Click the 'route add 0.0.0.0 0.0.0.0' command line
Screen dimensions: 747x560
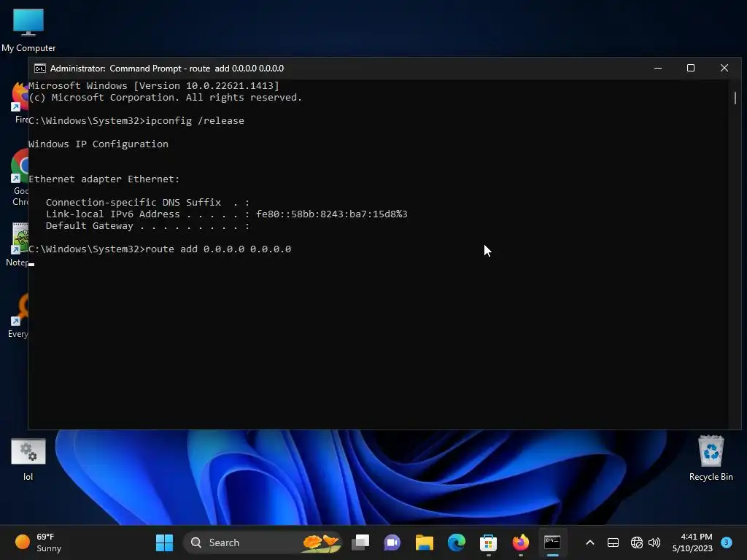tap(160, 249)
